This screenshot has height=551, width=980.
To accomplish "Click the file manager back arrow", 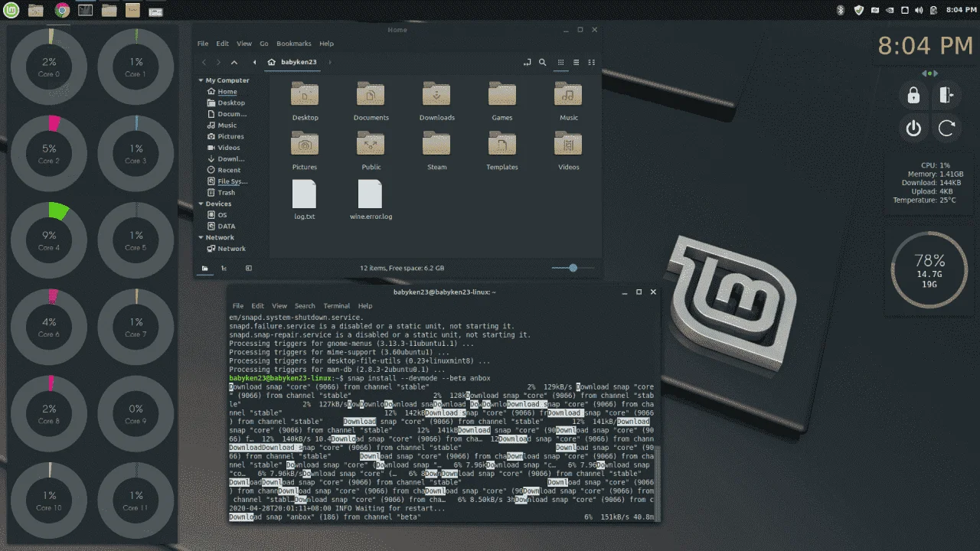I will coord(204,62).
